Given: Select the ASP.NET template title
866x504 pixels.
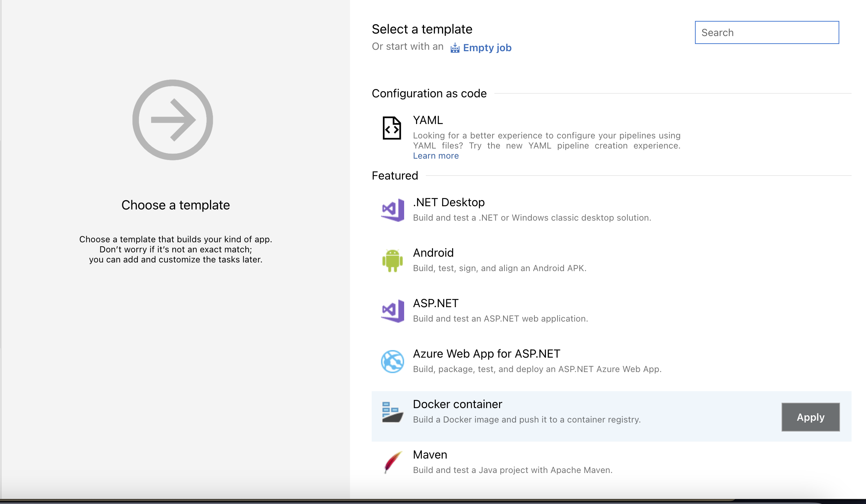Looking at the screenshot, I should coord(436,303).
